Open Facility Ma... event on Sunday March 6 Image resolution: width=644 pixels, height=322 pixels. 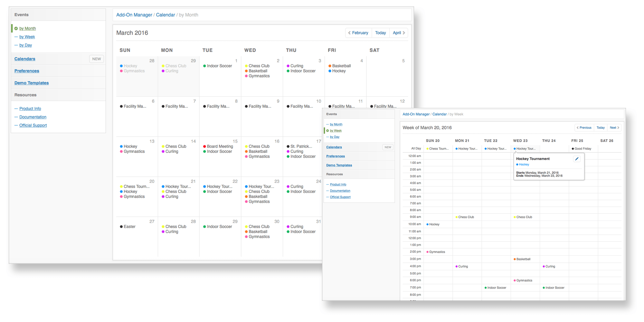coord(133,106)
